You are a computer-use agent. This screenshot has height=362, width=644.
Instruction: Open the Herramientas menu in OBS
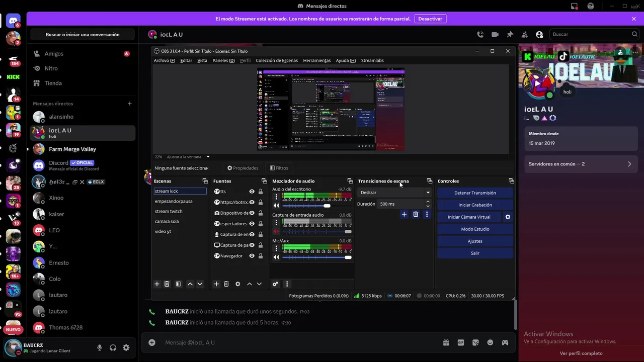point(317,60)
